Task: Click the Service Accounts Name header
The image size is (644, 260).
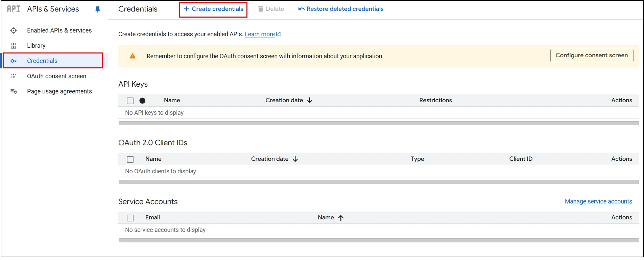Action: pyautogui.click(x=326, y=217)
